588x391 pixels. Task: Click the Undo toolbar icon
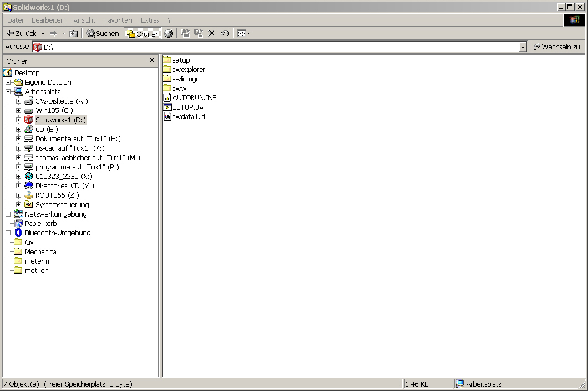[x=224, y=34]
